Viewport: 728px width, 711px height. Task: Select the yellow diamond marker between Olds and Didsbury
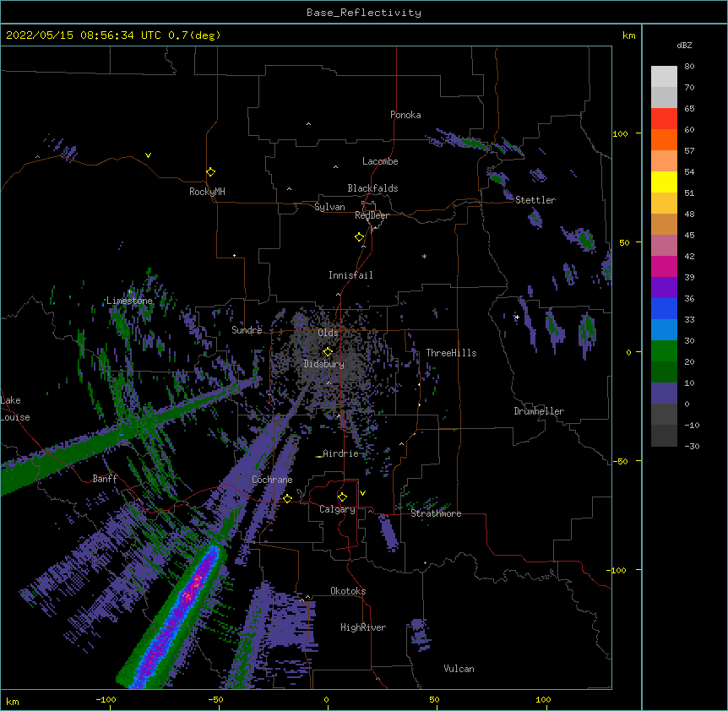click(328, 351)
